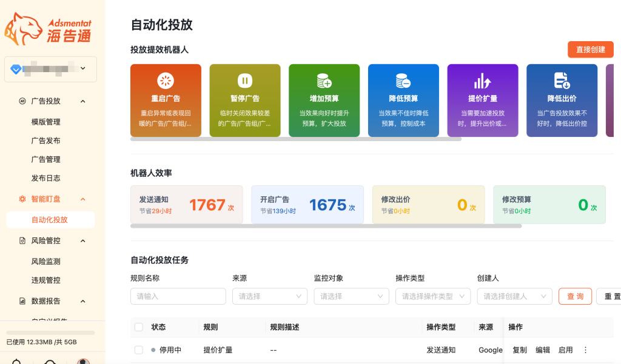Click the 暂停广告 pause icon

pos(245,81)
